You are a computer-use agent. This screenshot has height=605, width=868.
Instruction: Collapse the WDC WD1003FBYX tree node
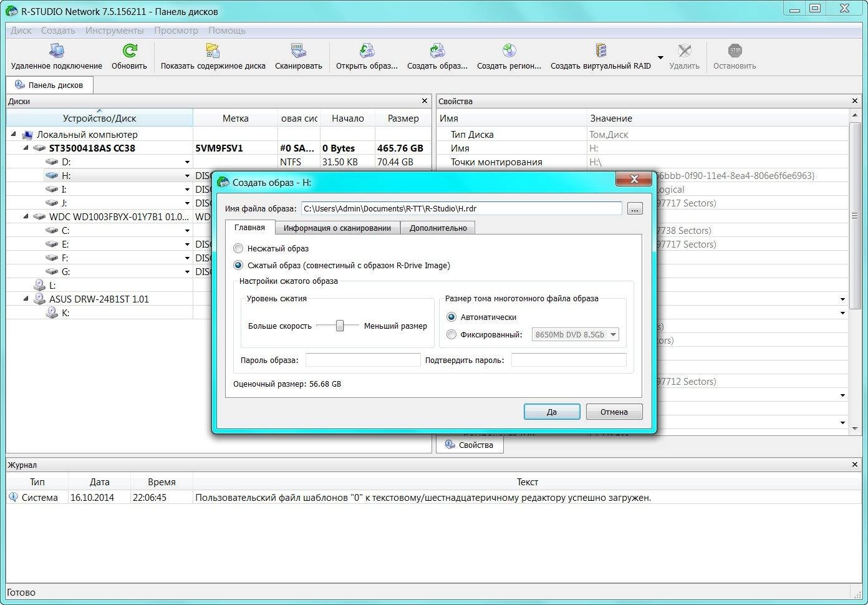(26, 216)
